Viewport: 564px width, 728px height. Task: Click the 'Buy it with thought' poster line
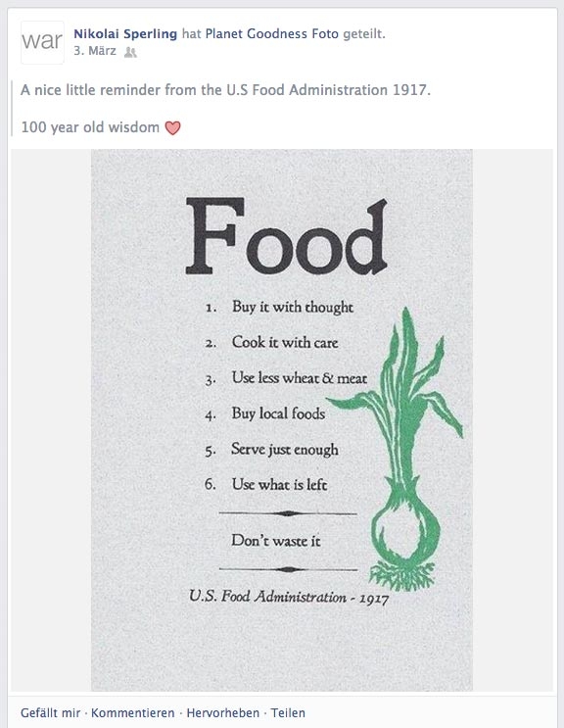tap(293, 308)
